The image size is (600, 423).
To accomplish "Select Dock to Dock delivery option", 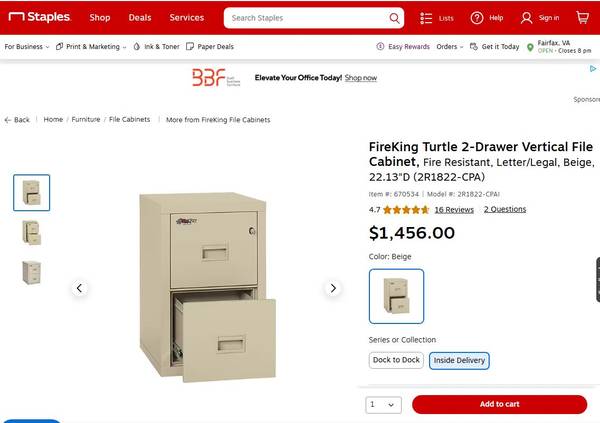I will point(397,360).
